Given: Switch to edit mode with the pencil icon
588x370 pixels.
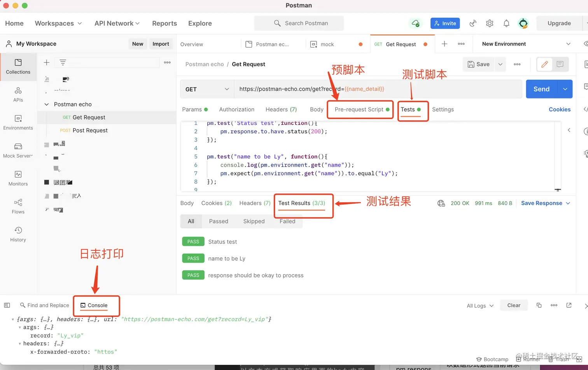Looking at the screenshot, I should [544, 64].
